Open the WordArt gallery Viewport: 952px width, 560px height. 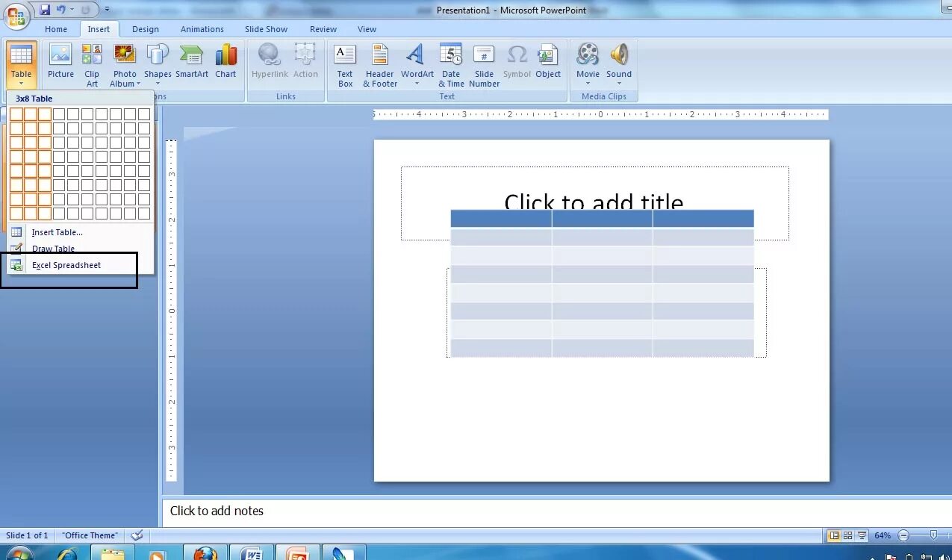click(417, 65)
